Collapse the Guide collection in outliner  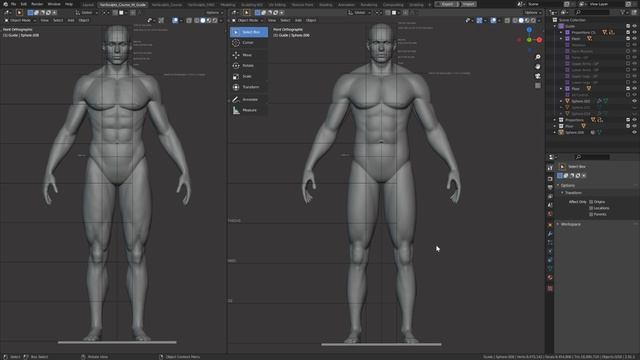555,26
